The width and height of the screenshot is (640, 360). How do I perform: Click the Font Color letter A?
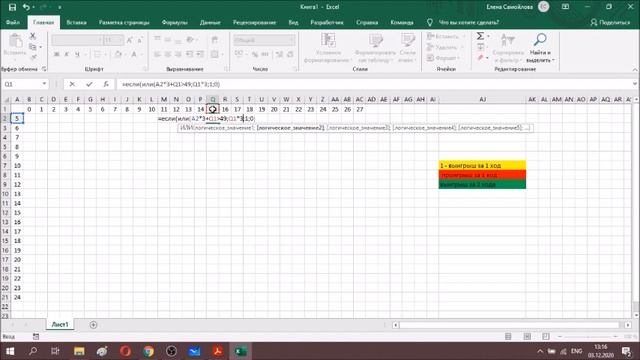click(134, 54)
